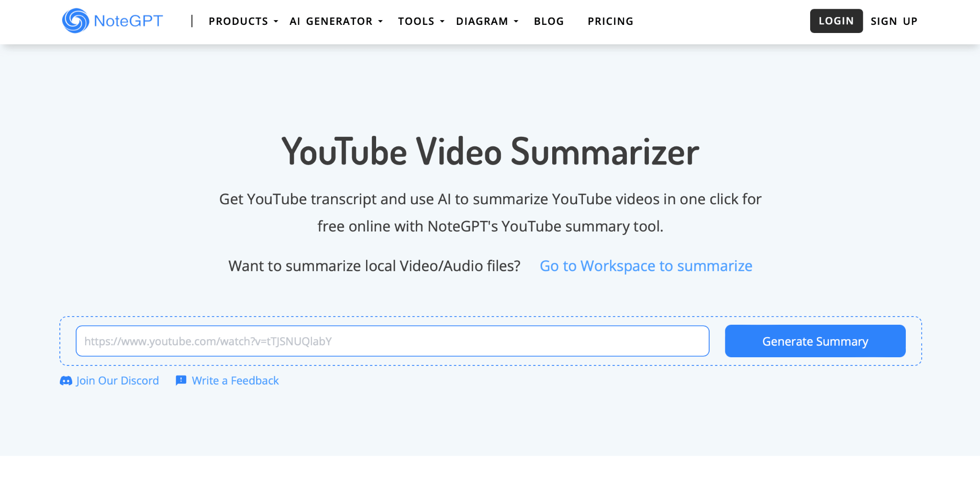
Task: Open the Pricing page
Action: (611, 21)
